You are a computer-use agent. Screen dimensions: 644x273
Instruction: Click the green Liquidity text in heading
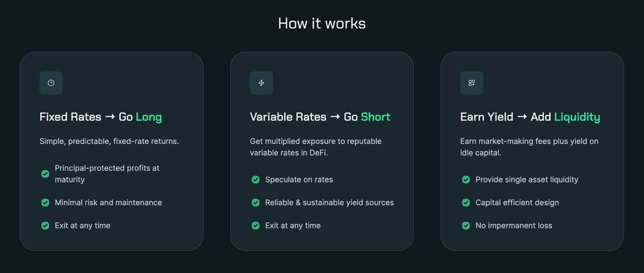coord(577,117)
